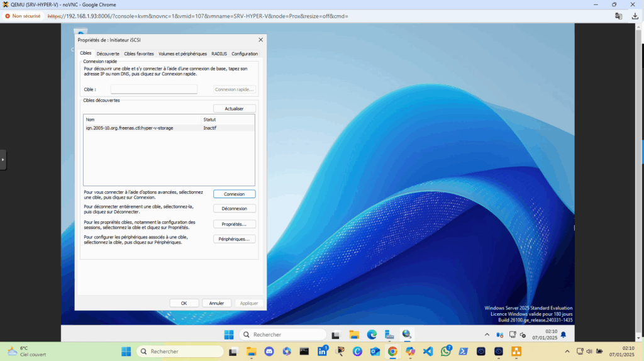The width and height of the screenshot is (644, 361).
Task: Open Microsoft 365 Copilot host taskbar icon
Action: 287,352
